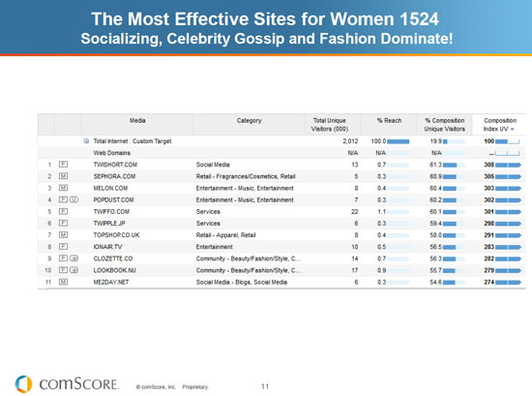Click the round icon in LOOKBOOK.NU row

point(74,270)
